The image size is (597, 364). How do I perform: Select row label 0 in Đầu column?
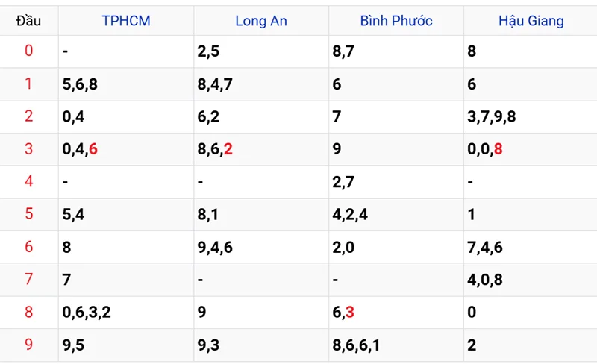click(x=29, y=51)
